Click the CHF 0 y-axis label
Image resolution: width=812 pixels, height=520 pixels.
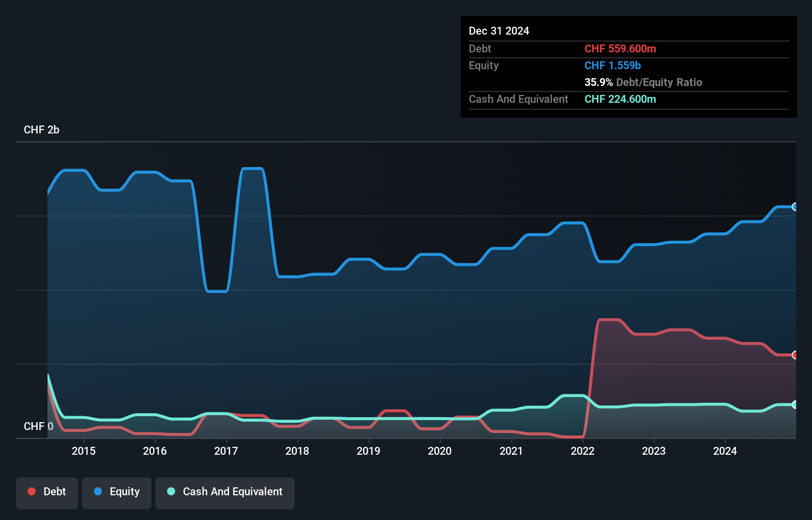[x=39, y=426]
